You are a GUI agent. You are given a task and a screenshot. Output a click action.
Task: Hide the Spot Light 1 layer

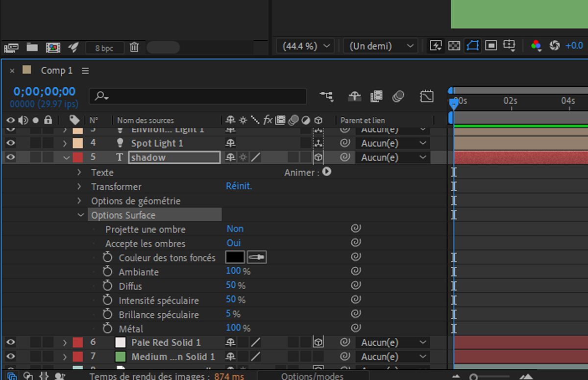[10, 143]
